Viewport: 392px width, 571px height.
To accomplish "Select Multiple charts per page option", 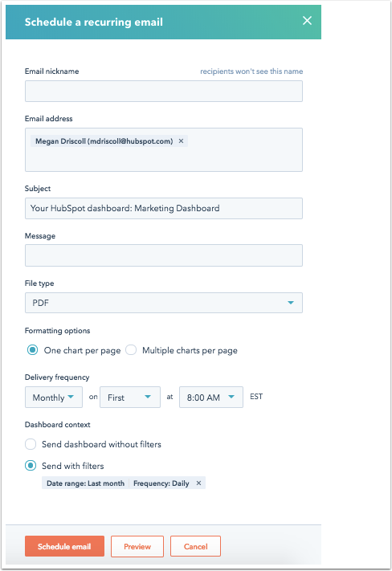I will [x=131, y=350].
